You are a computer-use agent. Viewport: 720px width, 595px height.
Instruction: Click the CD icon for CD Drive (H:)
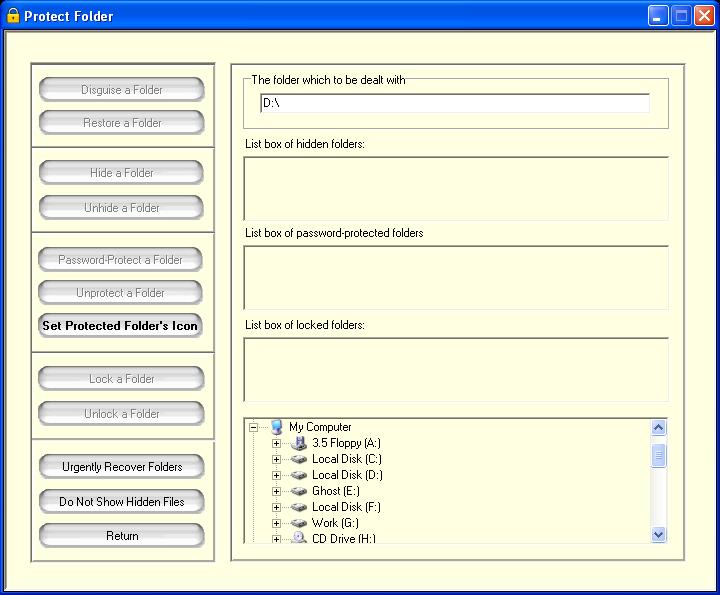pos(299,538)
